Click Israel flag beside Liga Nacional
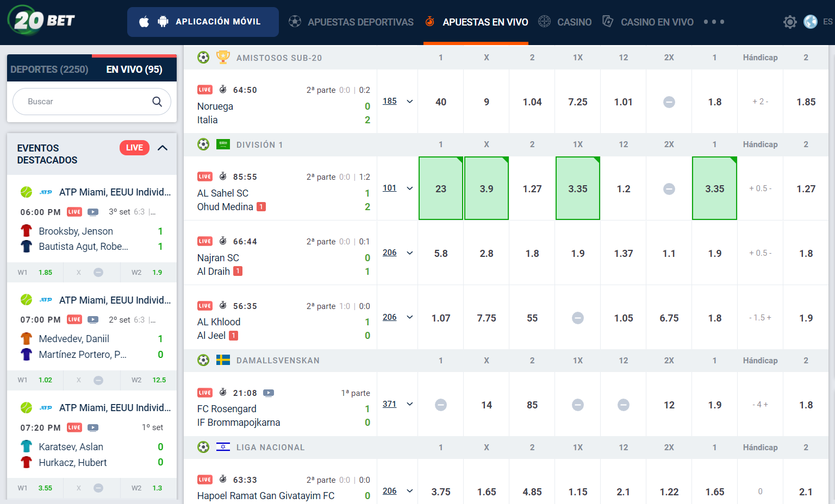The image size is (835, 504). point(223,447)
